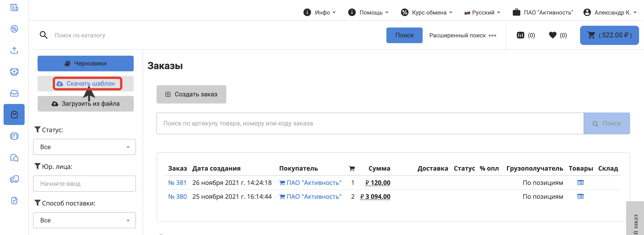
Task: Click the Создать заказ button
Action: [191, 94]
